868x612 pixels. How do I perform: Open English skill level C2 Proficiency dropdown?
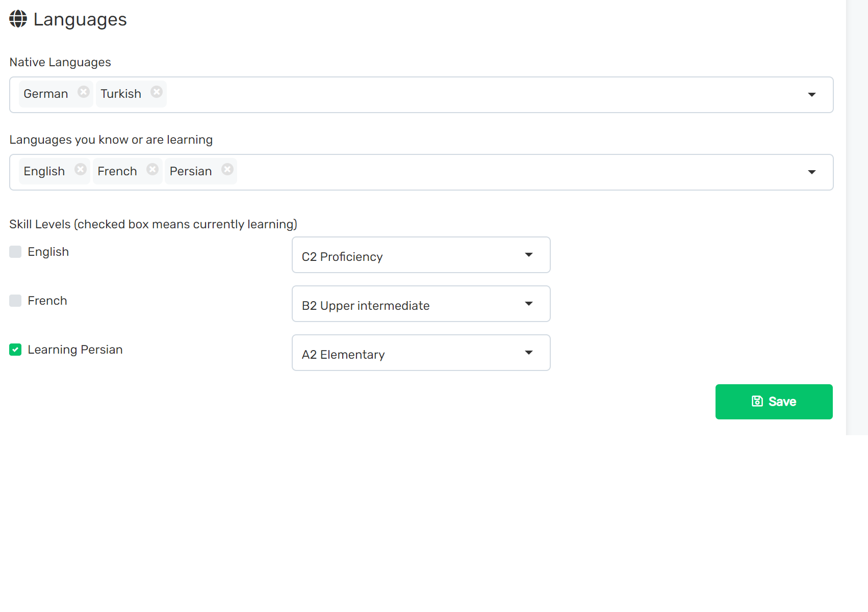(421, 255)
